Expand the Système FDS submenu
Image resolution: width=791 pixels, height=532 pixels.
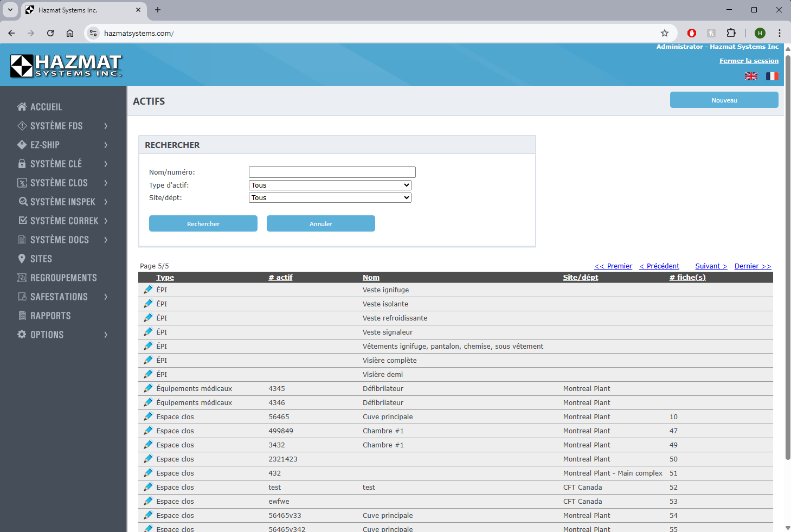62,126
